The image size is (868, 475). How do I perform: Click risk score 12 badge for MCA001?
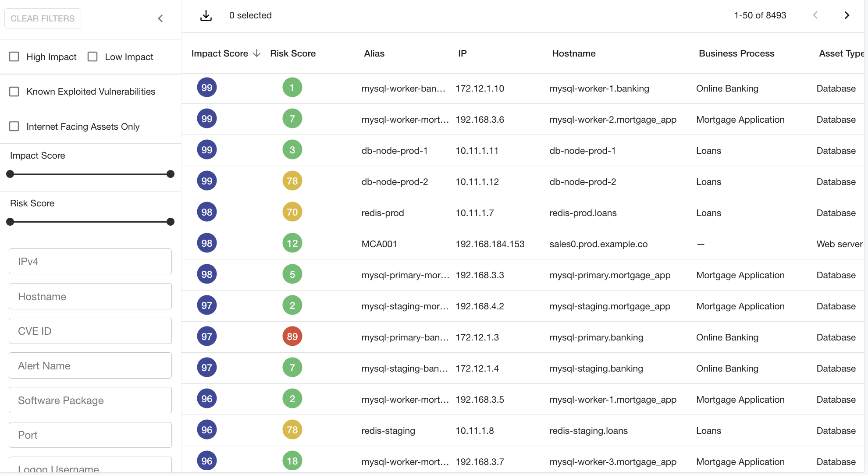tap(292, 243)
